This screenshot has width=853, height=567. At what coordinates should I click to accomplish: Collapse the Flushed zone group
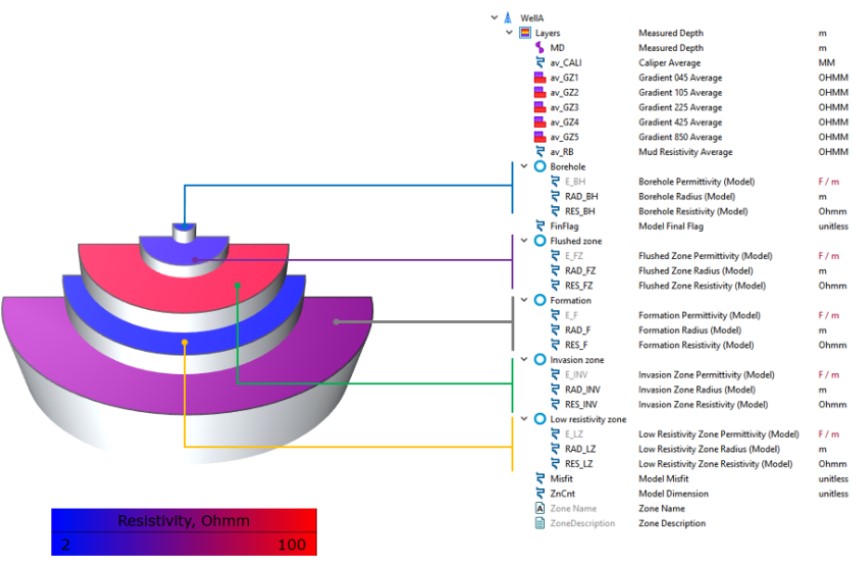pos(525,241)
